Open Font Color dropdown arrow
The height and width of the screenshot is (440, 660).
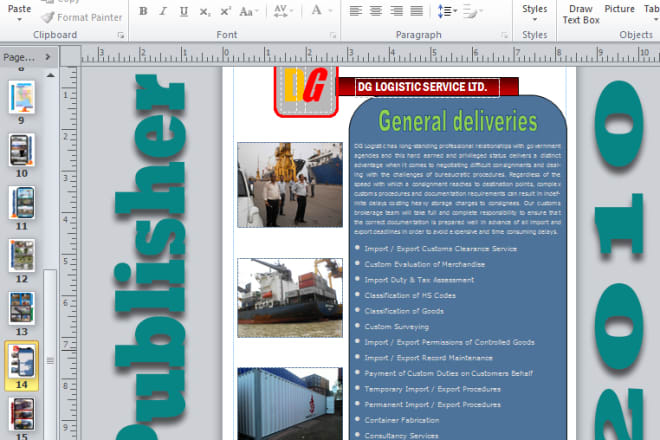click(x=330, y=11)
